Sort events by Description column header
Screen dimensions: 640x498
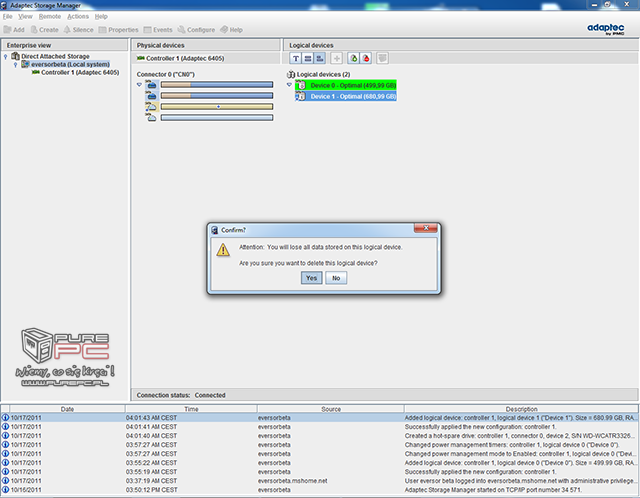[521, 409]
